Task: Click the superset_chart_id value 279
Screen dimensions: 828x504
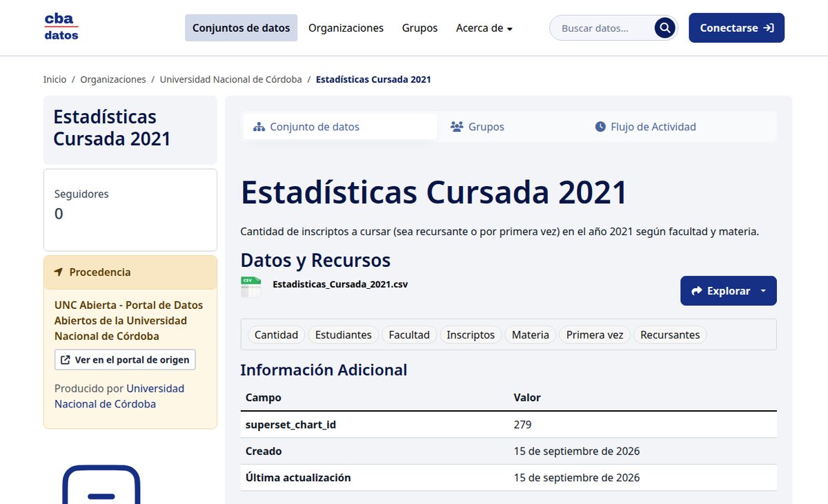Action: click(x=522, y=425)
